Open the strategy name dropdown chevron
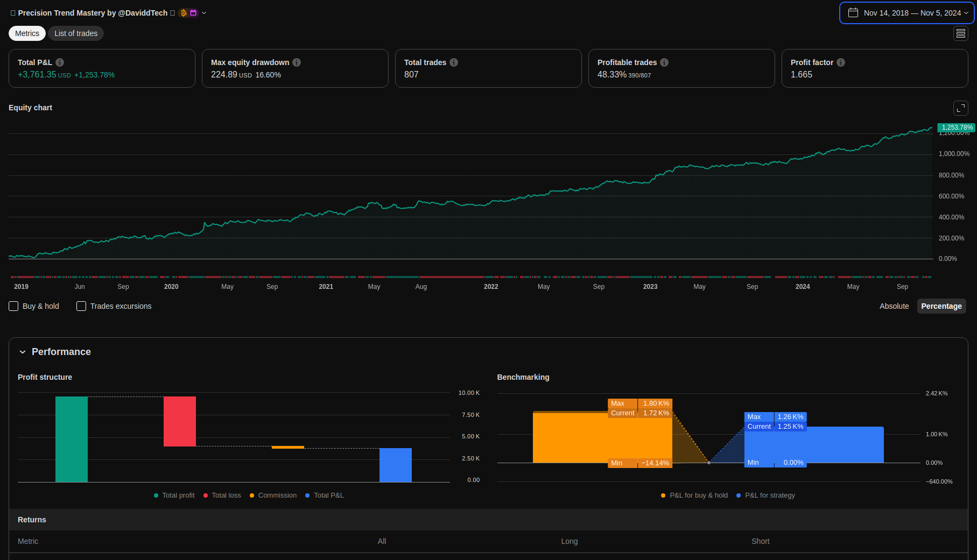 [204, 13]
